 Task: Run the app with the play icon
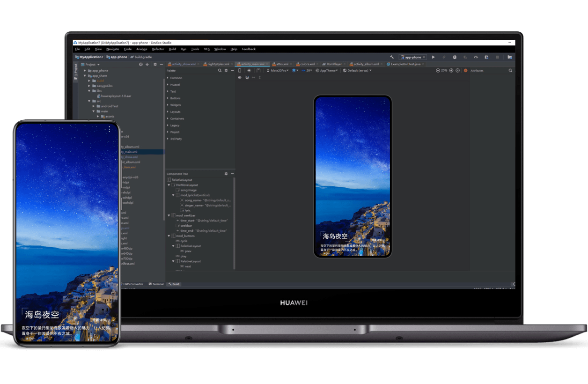pos(434,57)
